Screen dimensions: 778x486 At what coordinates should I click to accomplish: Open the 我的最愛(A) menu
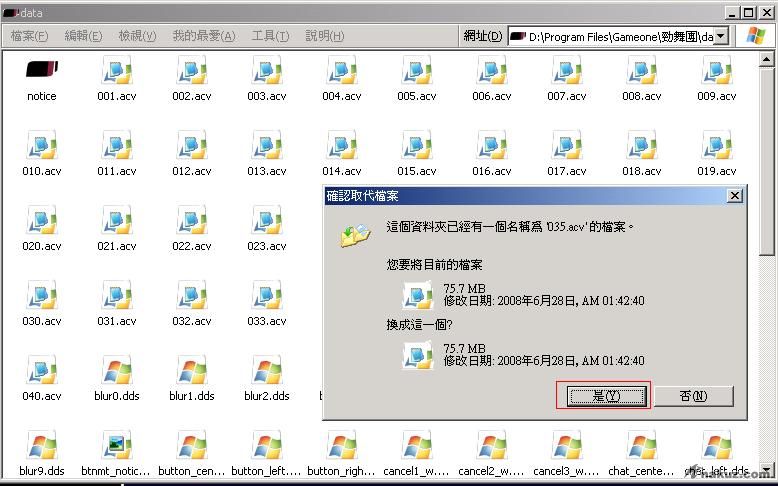coord(203,36)
